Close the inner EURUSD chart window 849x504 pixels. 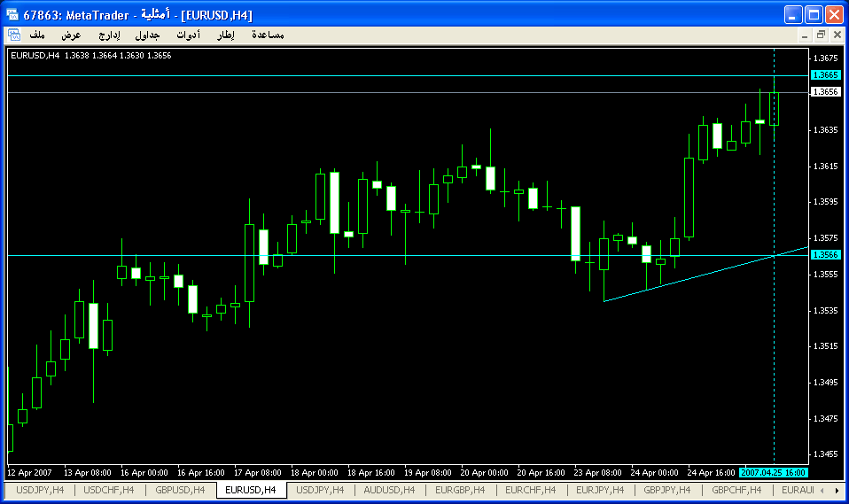[837, 35]
